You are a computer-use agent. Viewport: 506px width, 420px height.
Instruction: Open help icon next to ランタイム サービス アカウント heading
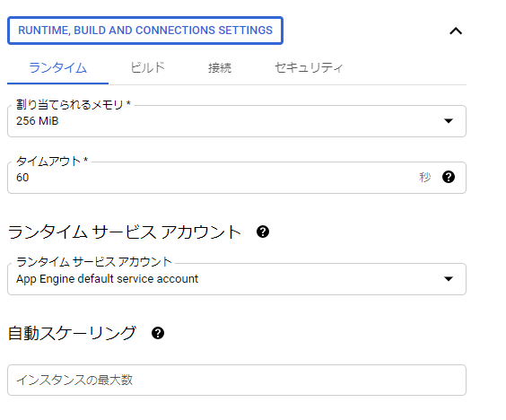click(263, 232)
